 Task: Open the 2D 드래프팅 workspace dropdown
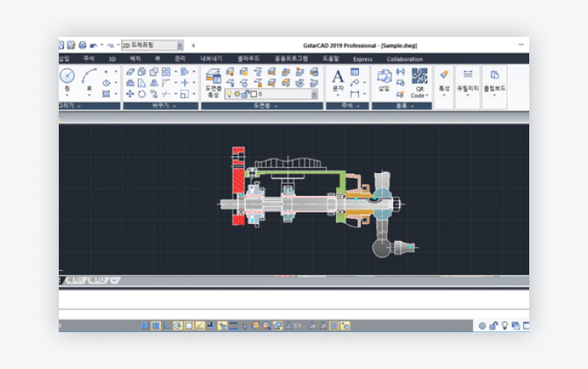pos(180,45)
